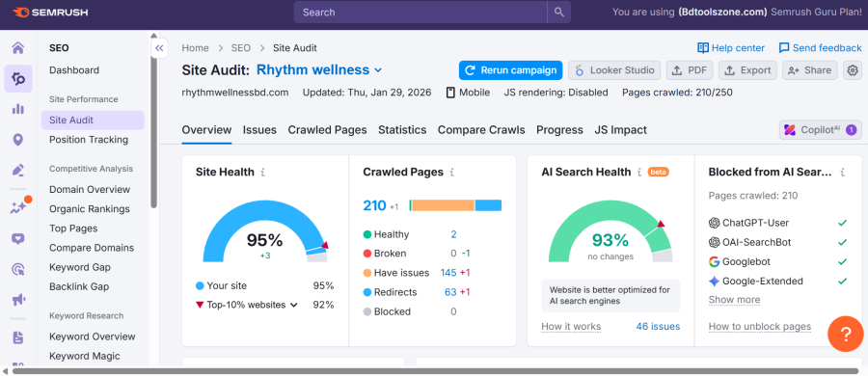Open the heart chat bubble icon in the rail

(17, 239)
